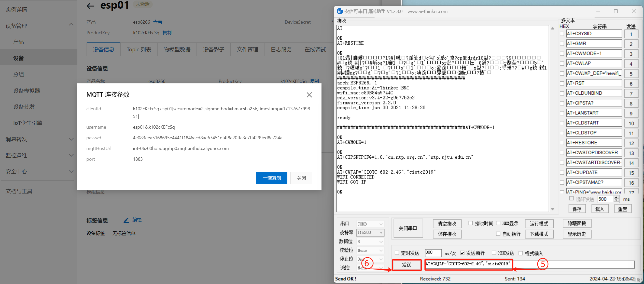Uncheck 发送新行 send newline checkbox
Screen dimensions: 644x284
462,253
